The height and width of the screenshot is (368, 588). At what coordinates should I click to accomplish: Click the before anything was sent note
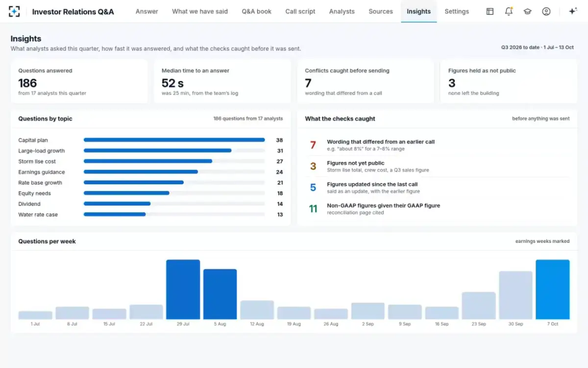point(541,119)
